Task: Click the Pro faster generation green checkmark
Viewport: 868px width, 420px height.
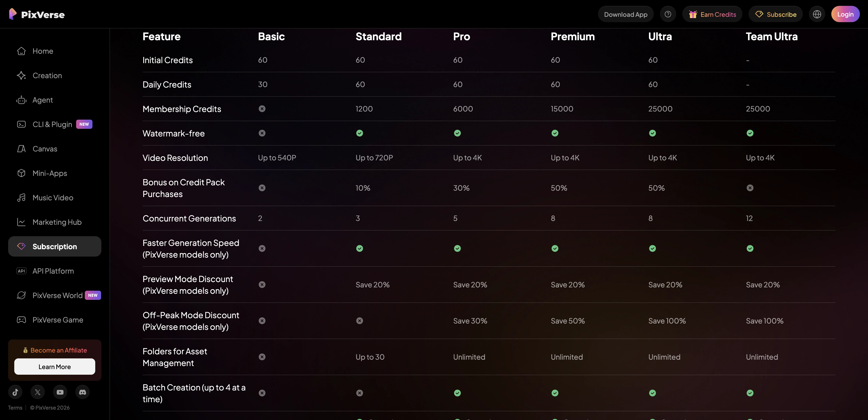Action: point(457,248)
